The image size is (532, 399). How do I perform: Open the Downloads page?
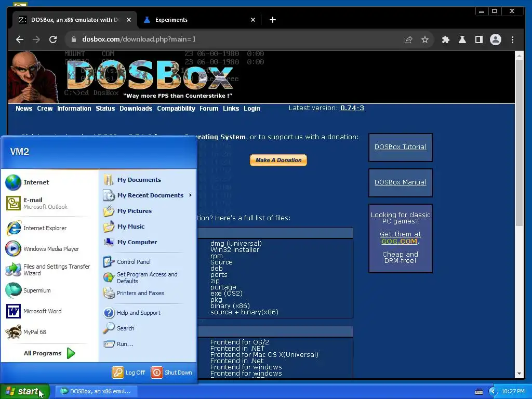pos(136,109)
